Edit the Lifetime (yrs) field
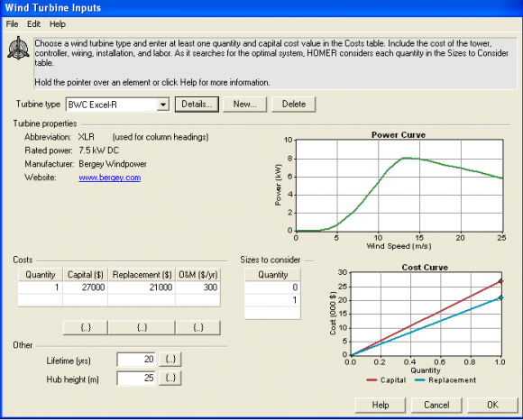This screenshot has width=523, height=420. pyautogui.click(x=136, y=360)
